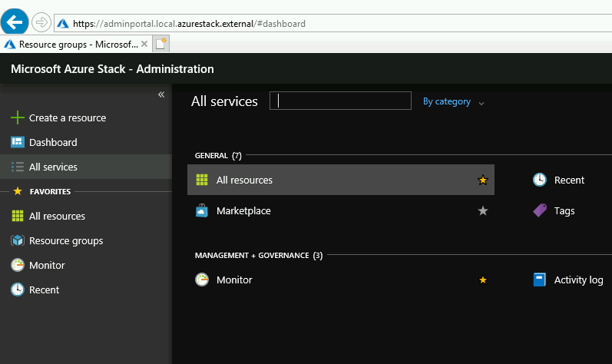612x364 pixels.
Task: Click the Resource groups cube icon
Action: click(18, 240)
